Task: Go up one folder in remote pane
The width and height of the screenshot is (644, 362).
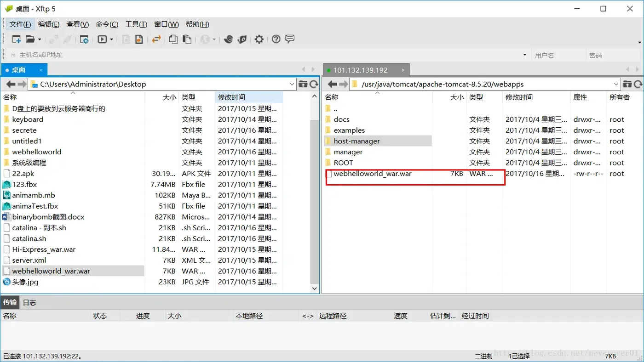Action: [x=627, y=84]
